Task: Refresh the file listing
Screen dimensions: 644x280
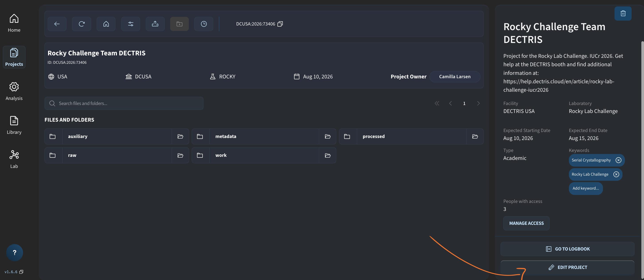Action: [82, 24]
